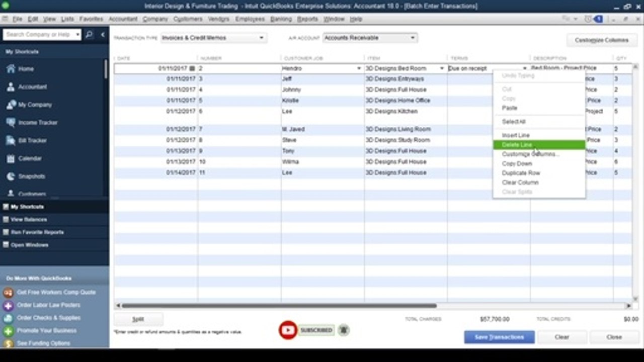Click the Split button
Viewport: 644px width, 362px height.
[x=138, y=319]
